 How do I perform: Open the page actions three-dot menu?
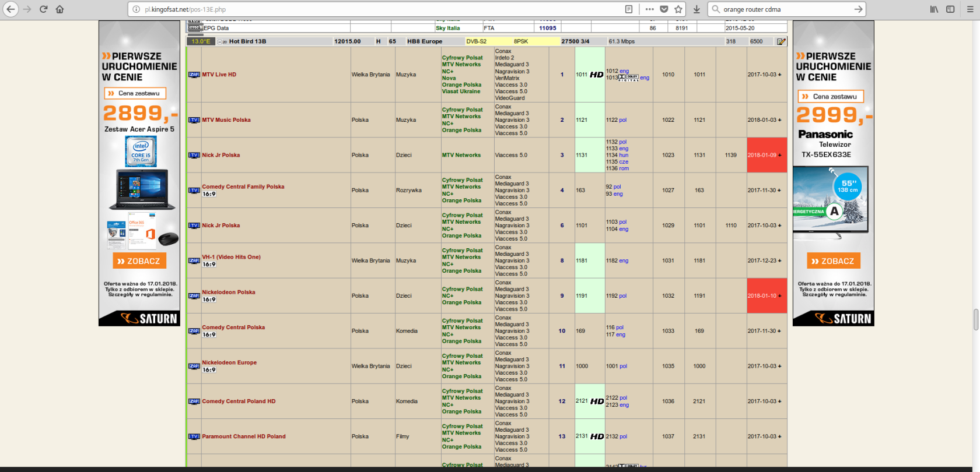pyautogui.click(x=649, y=9)
